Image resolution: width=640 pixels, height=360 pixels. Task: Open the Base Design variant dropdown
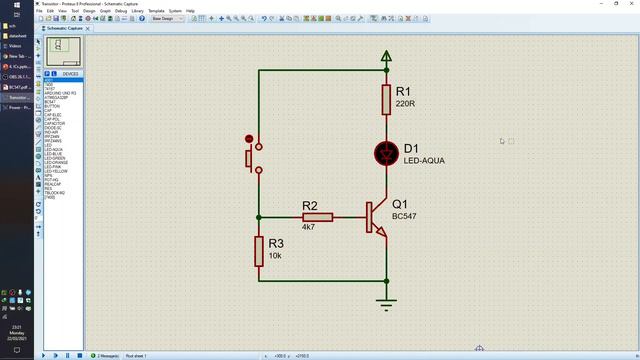point(168,18)
